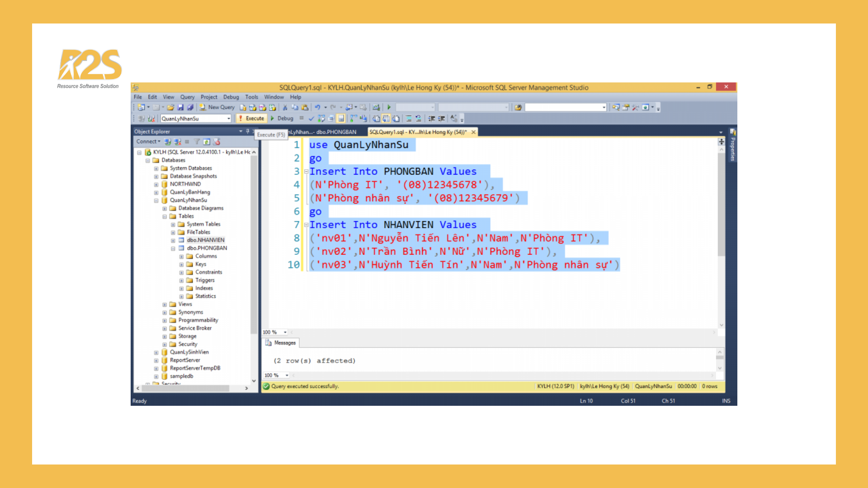
Task: Click the Save icon on the toolbar
Action: (x=181, y=107)
